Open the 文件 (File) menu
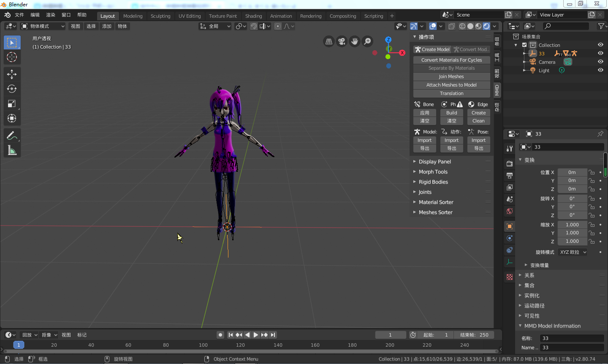Image resolution: width=608 pixels, height=364 pixels. tap(19, 15)
